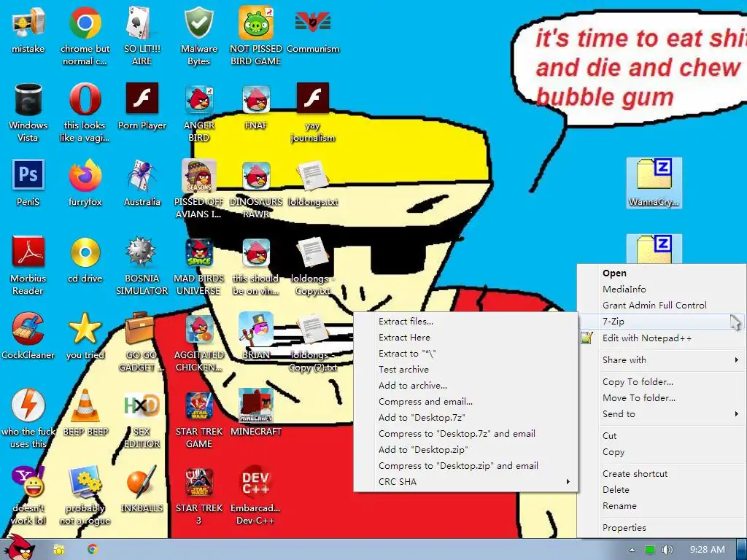This screenshot has height=560, width=747.
Task: Click the 'doesn't work lol' Yahoo messenger icon
Action: [28, 482]
